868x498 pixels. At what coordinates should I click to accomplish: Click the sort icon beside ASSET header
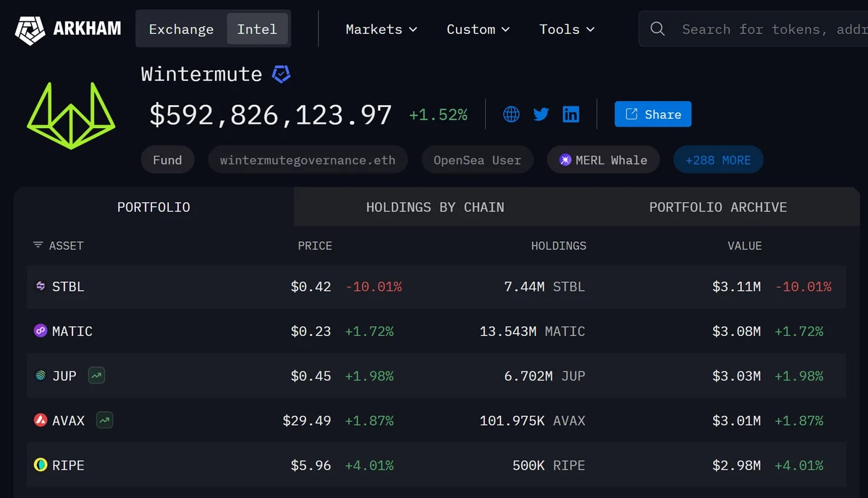[x=38, y=245]
